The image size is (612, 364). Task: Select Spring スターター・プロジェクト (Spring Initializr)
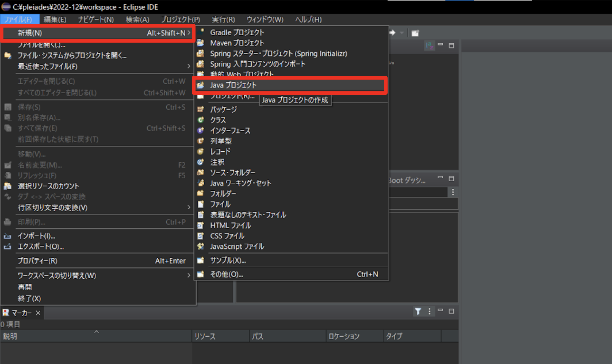coord(291,53)
